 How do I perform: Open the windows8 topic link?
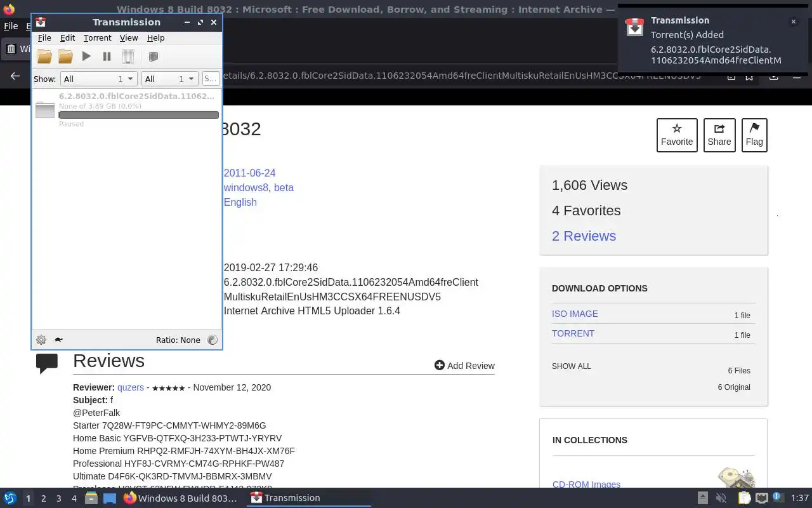246,187
